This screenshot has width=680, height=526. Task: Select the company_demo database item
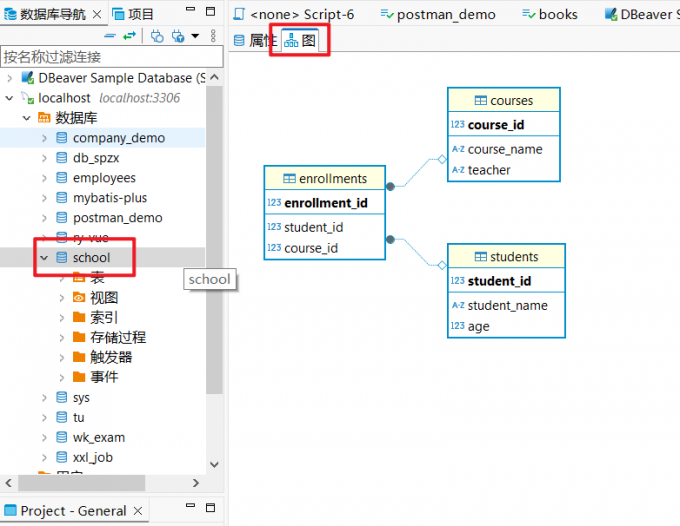pyautogui.click(x=119, y=138)
